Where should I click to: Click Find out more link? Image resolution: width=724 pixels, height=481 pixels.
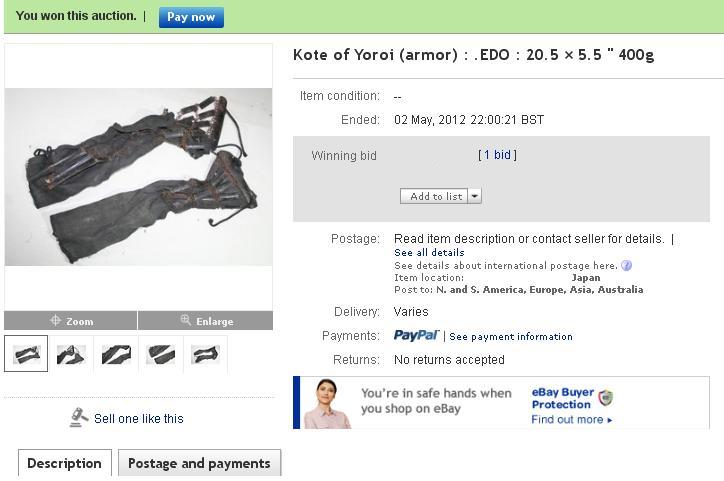pos(572,419)
